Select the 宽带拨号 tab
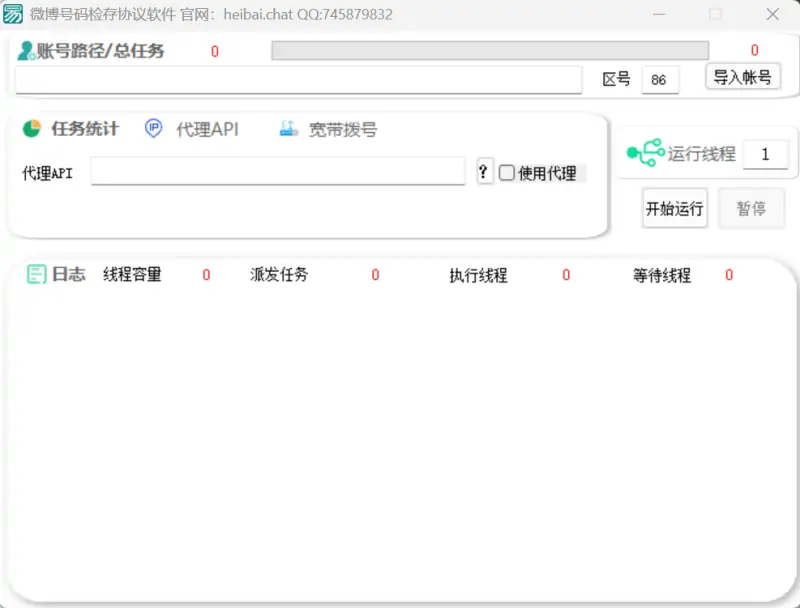Image resolution: width=800 pixels, height=608 pixels. (x=342, y=130)
